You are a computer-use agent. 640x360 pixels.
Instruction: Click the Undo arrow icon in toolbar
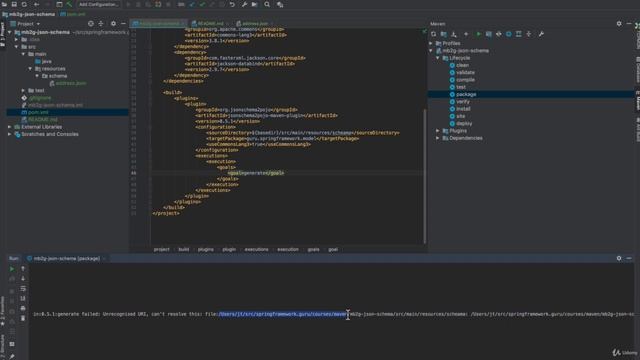tap(232, 4)
